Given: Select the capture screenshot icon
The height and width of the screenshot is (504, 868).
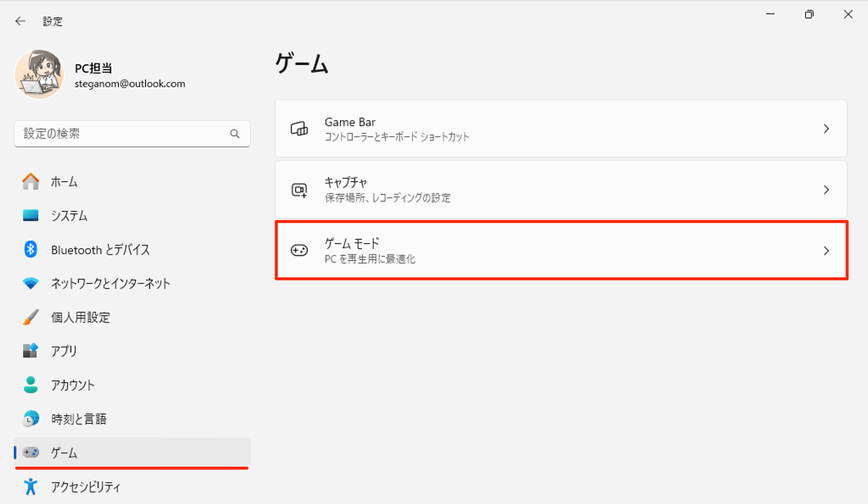Looking at the screenshot, I should click(x=299, y=190).
